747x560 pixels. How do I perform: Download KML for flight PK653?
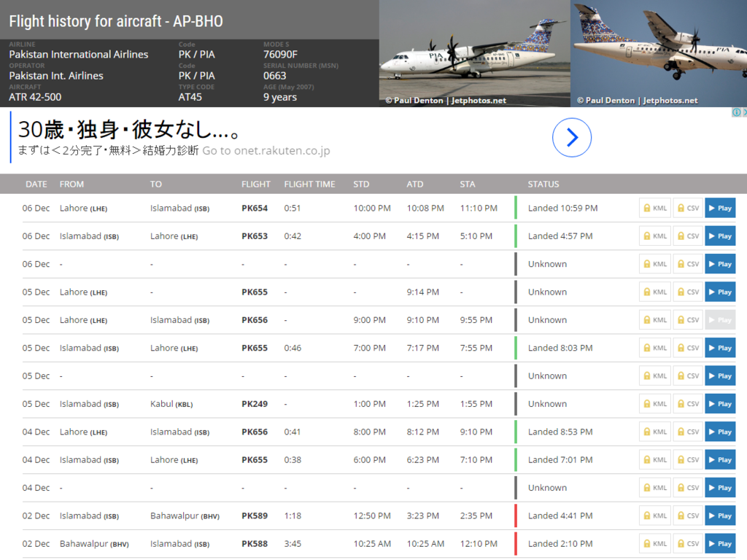coord(655,236)
